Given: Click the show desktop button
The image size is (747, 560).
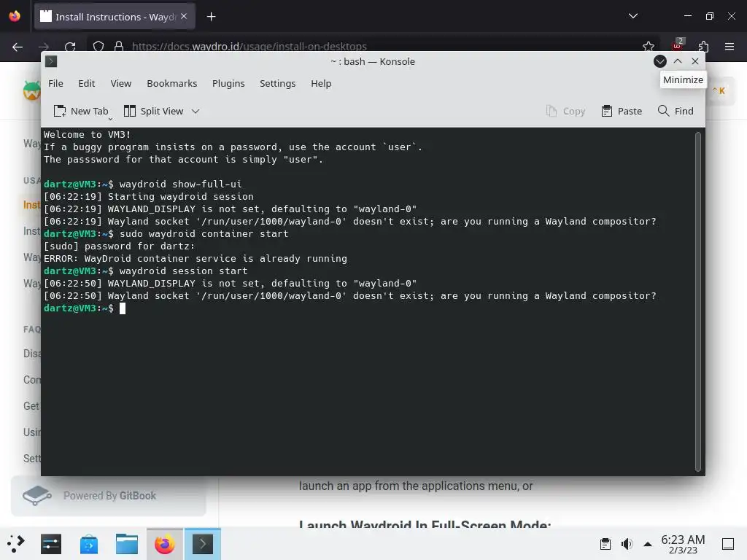Looking at the screenshot, I should tap(728, 544).
